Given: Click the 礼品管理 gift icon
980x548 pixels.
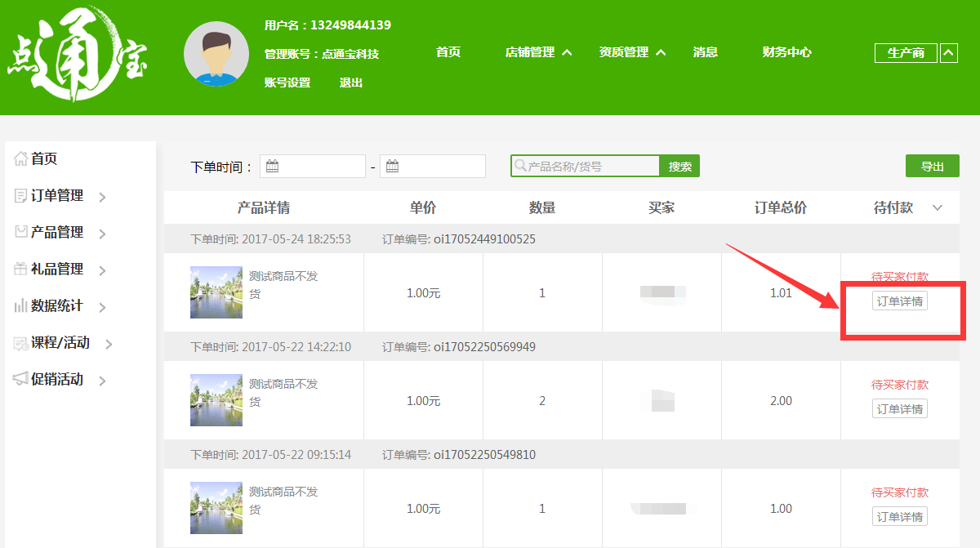Looking at the screenshot, I should click(x=20, y=269).
